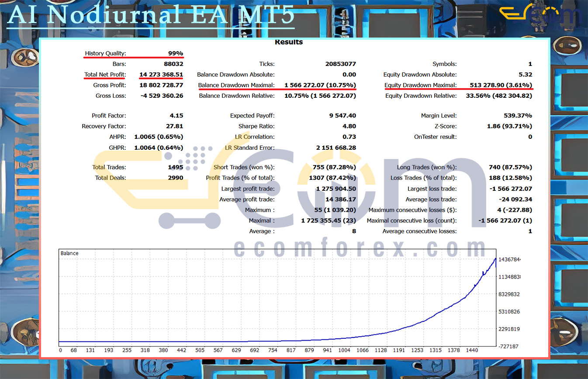Click the peak of the balance curve
Viewport: 588px width, 379px height.
[x=495, y=258]
